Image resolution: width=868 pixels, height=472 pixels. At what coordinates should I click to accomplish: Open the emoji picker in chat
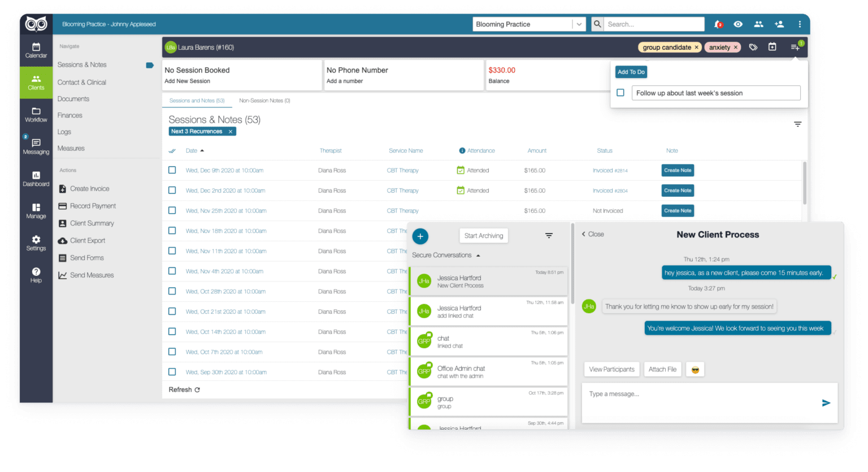point(695,370)
